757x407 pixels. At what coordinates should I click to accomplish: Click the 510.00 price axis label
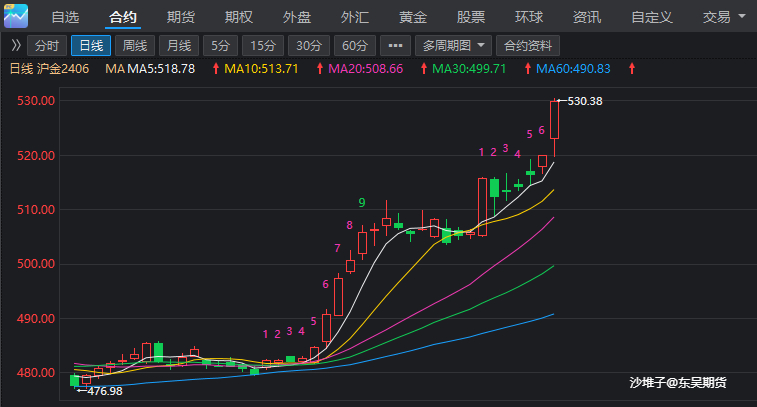[x=36, y=210]
